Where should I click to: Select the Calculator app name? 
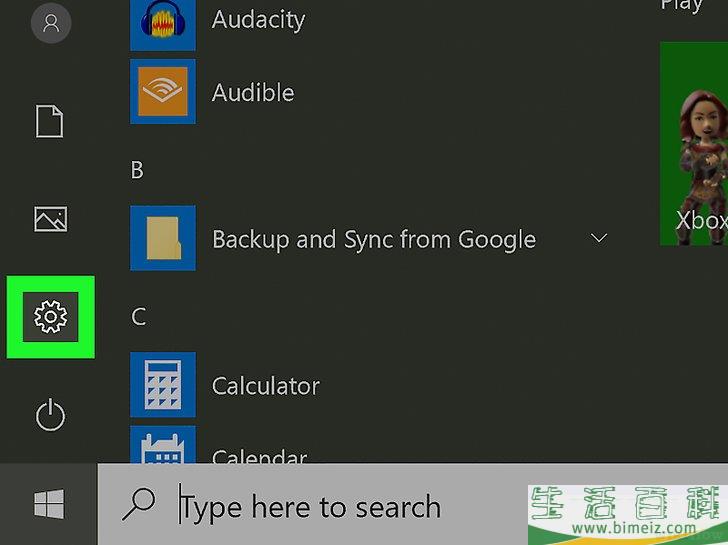point(266,386)
